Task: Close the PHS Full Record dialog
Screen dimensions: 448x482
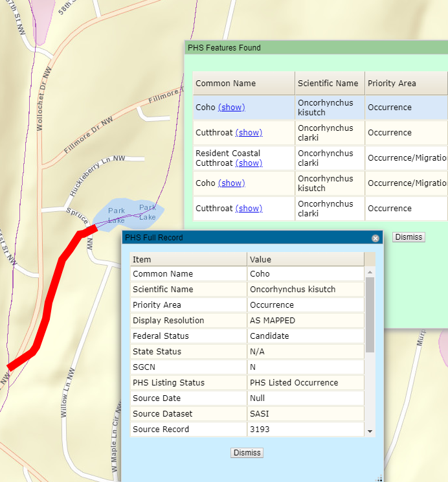Action: 375,238
